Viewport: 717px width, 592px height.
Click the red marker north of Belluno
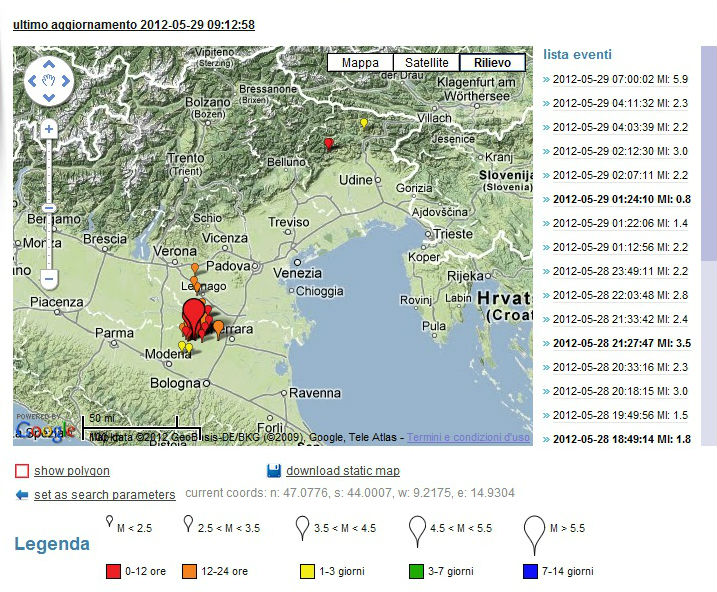328,144
